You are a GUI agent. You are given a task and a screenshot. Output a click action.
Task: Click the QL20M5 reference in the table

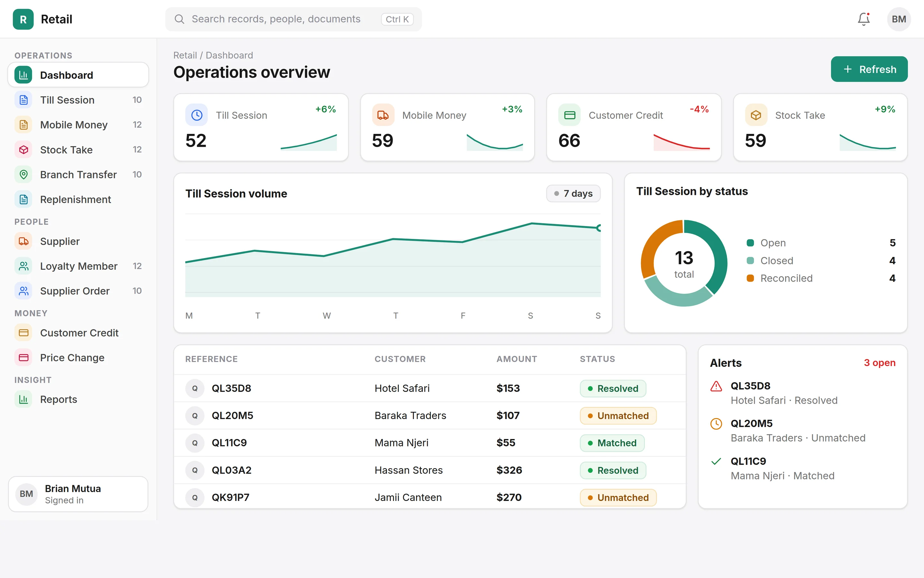pyautogui.click(x=232, y=416)
